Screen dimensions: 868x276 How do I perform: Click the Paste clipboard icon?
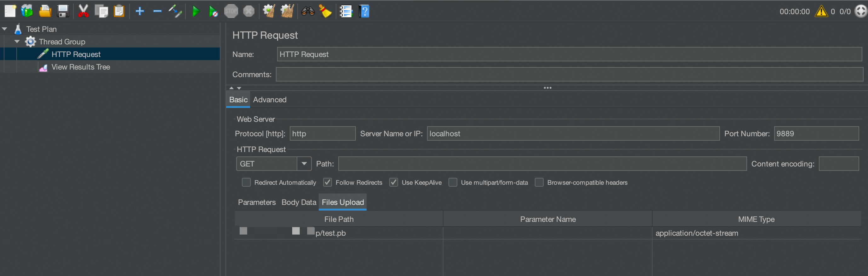tap(119, 11)
